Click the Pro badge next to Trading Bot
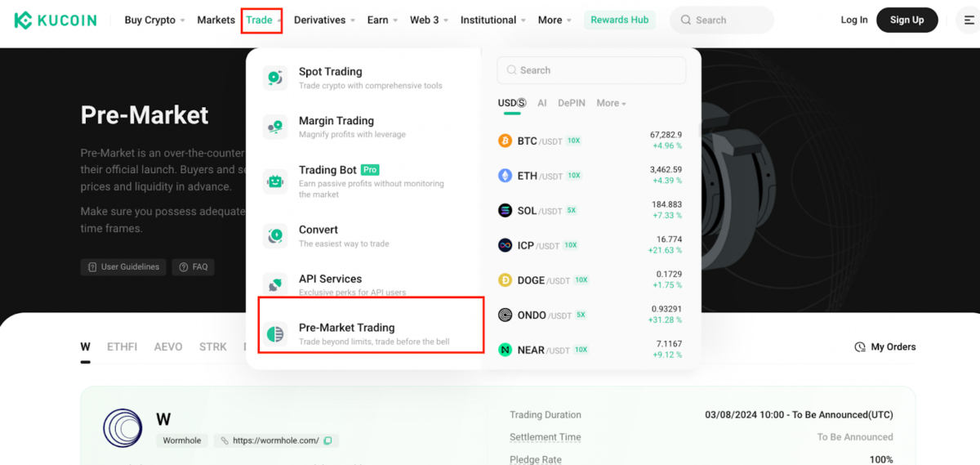 [x=370, y=170]
